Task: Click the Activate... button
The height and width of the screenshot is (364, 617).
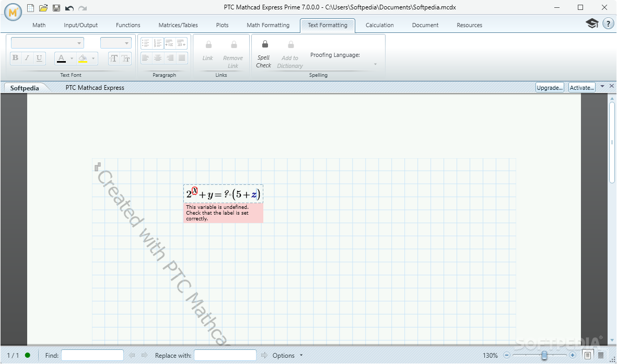Action: [x=581, y=87]
